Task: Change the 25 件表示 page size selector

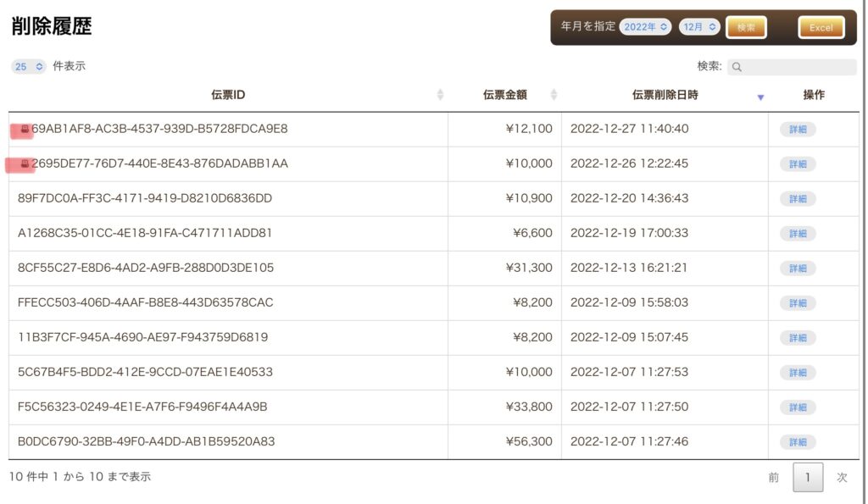Action: (28, 66)
